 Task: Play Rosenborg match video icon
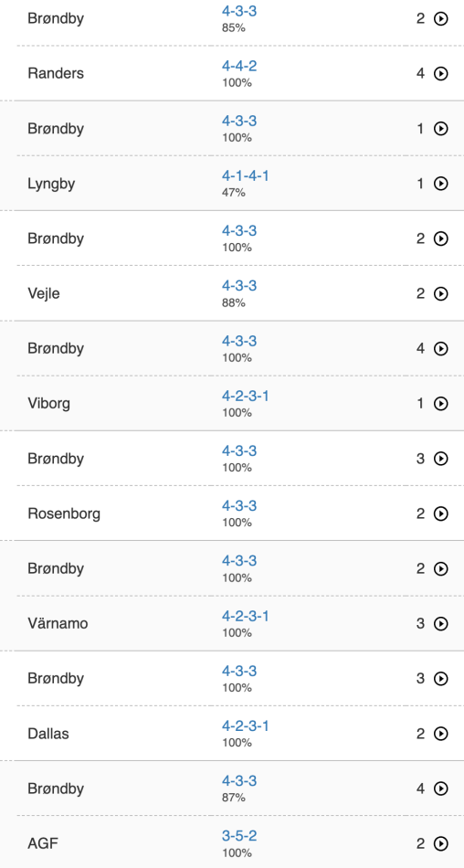click(x=441, y=514)
